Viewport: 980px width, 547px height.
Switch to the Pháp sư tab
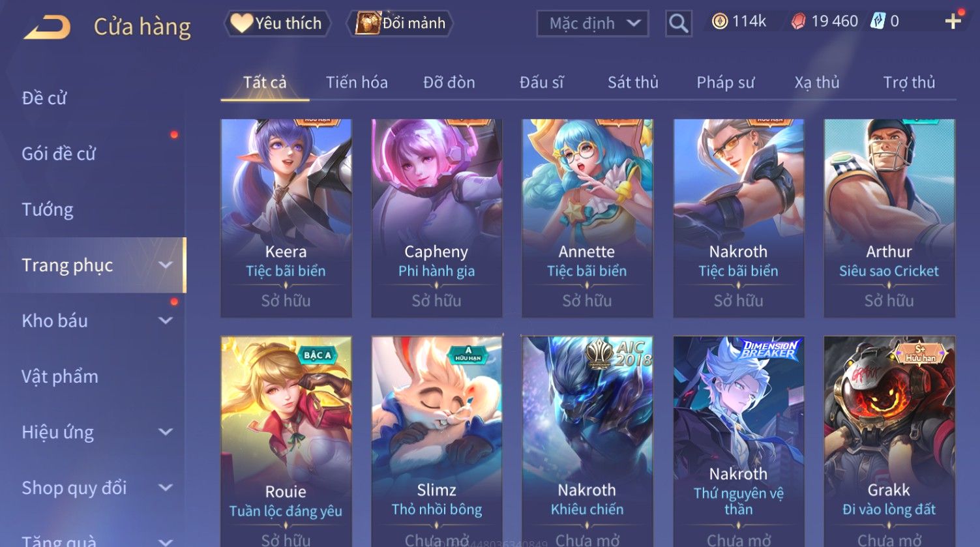[725, 82]
